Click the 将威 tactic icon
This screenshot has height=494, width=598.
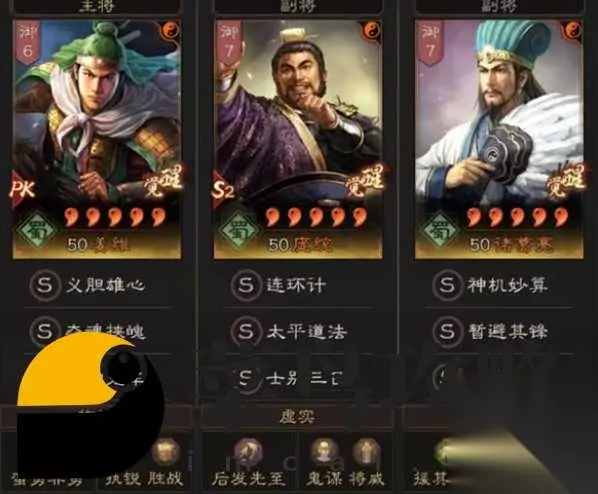coord(366,452)
